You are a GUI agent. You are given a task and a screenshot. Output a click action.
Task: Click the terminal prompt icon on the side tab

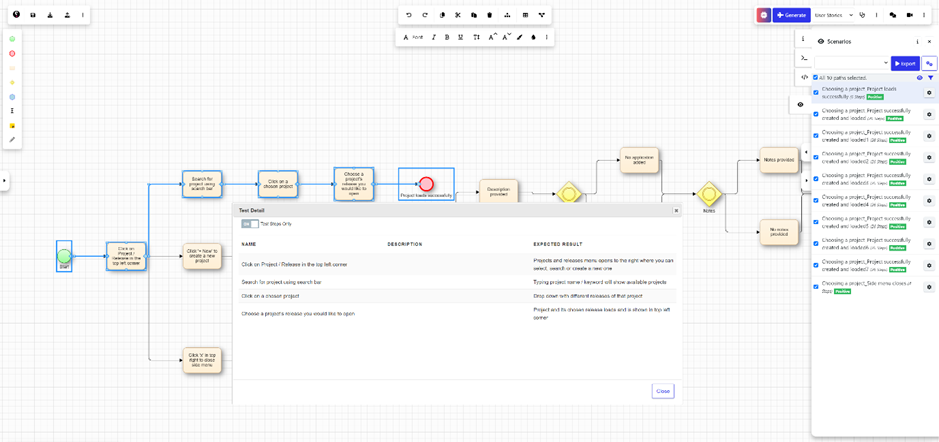pyautogui.click(x=805, y=58)
